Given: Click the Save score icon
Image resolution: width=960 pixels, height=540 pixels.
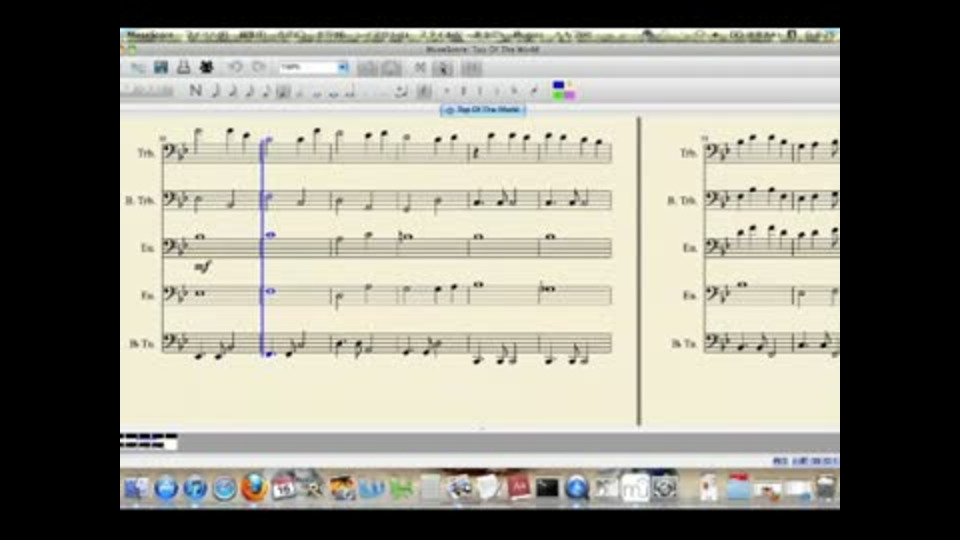Looking at the screenshot, I should click(x=161, y=67).
